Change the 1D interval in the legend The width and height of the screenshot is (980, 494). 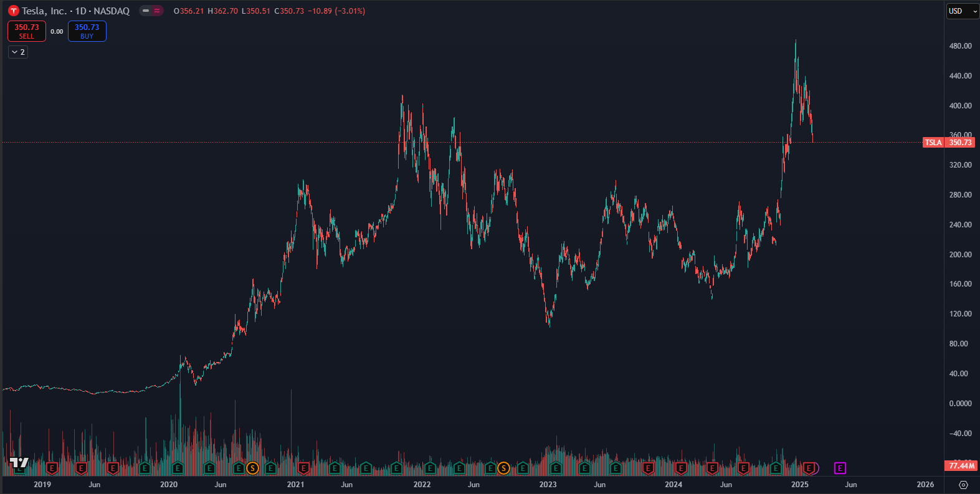pos(81,11)
